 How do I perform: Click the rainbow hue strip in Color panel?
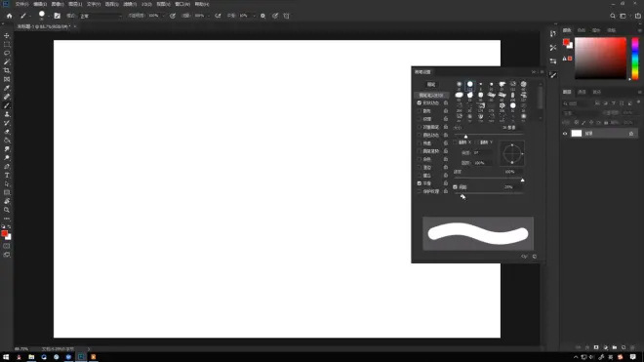click(x=635, y=59)
